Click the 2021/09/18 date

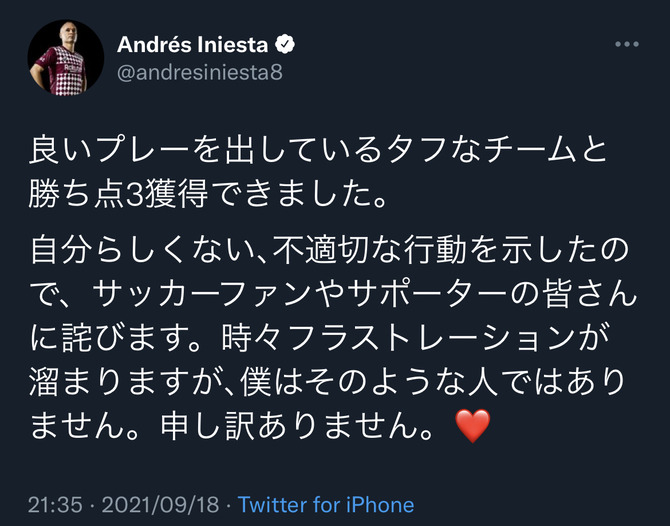click(160, 505)
